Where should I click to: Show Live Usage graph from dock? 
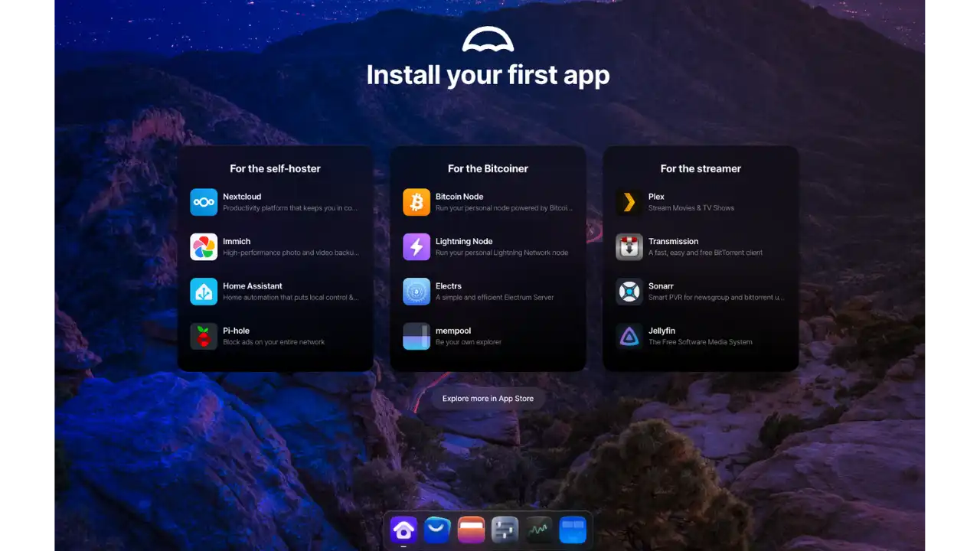click(539, 530)
